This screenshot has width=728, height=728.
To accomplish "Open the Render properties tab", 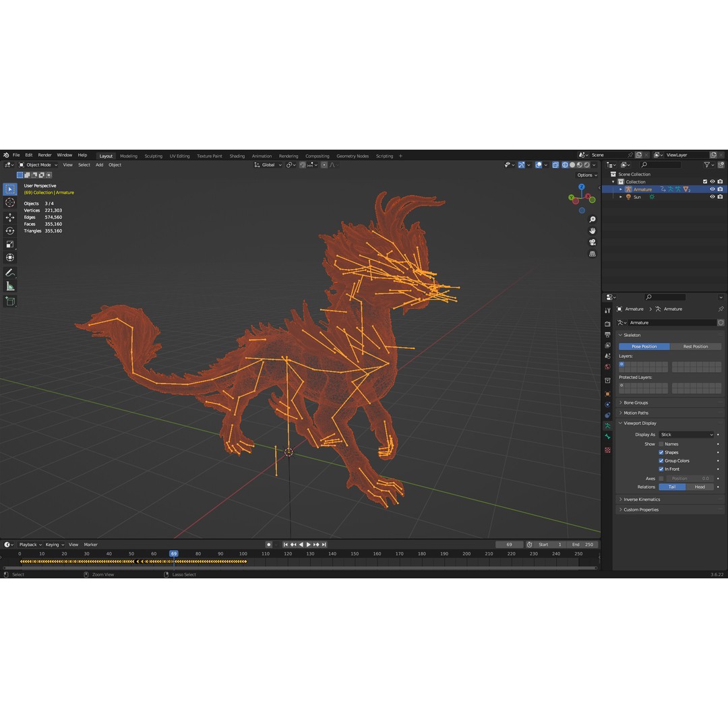I will (x=607, y=324).
